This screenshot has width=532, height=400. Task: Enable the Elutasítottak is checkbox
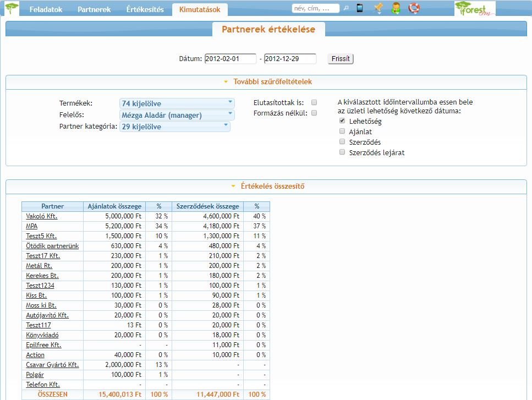click(x=314, y=102)
